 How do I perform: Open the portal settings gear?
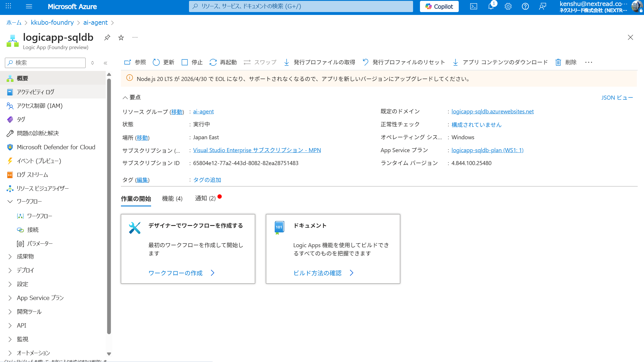pos(508,6)
